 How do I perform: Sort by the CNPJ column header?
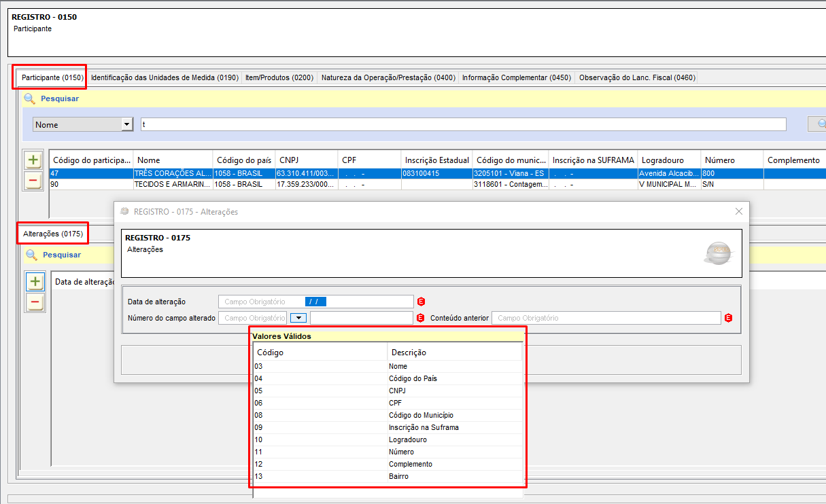coord(306,160)
